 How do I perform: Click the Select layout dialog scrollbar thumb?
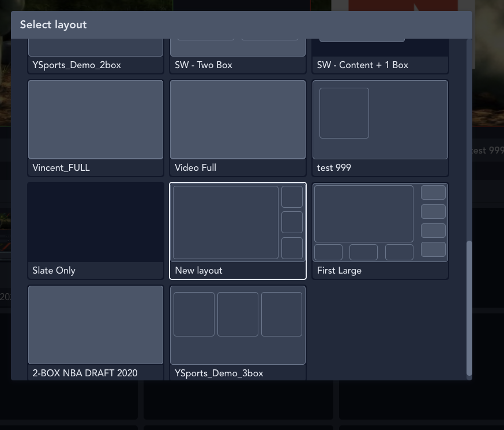469,308
